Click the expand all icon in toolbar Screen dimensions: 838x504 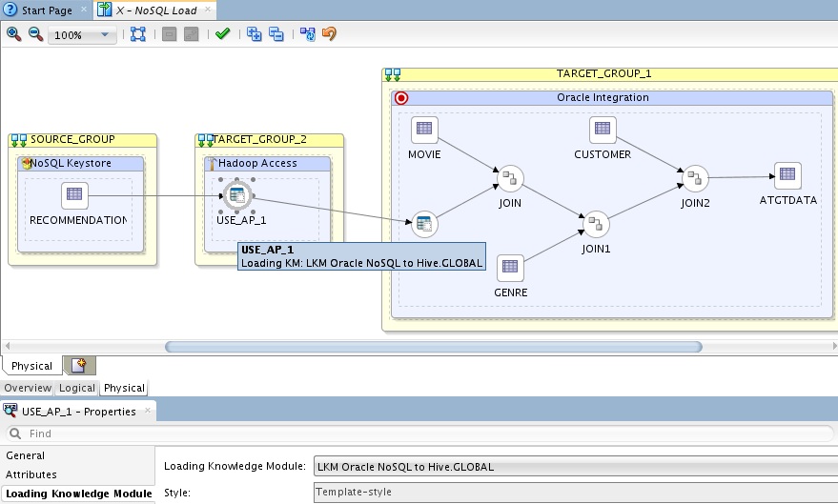coord(255,34)
